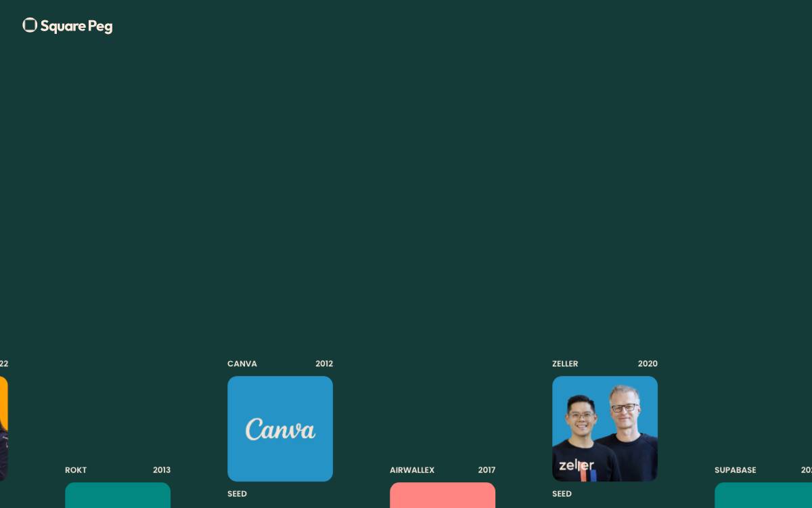Click the year 2012 next to Canva

(324, 364)
